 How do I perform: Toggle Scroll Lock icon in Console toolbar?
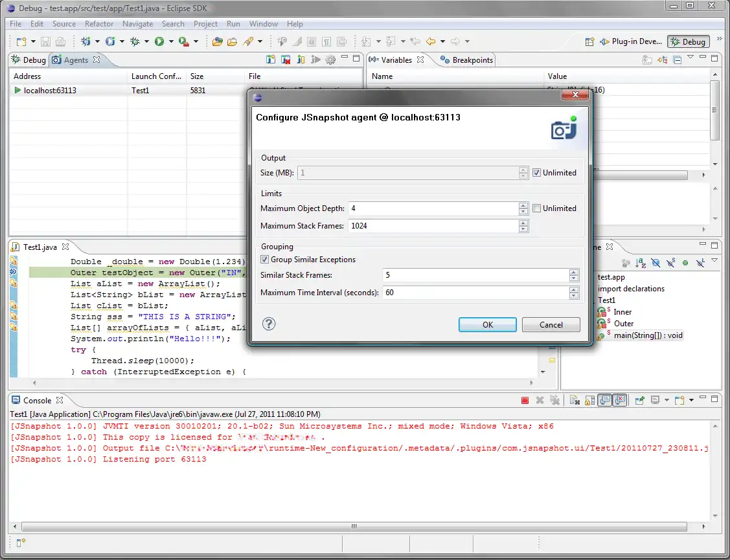click(589, 400)
